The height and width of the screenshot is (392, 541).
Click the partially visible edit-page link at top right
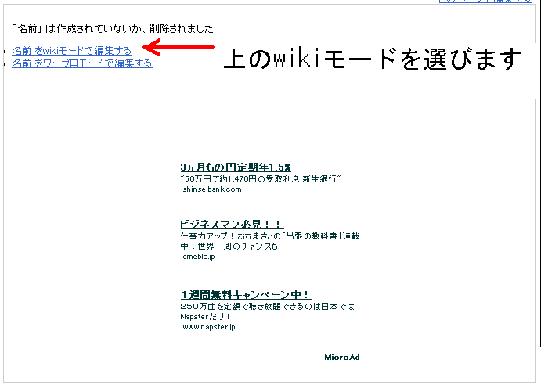pos(485,2)
